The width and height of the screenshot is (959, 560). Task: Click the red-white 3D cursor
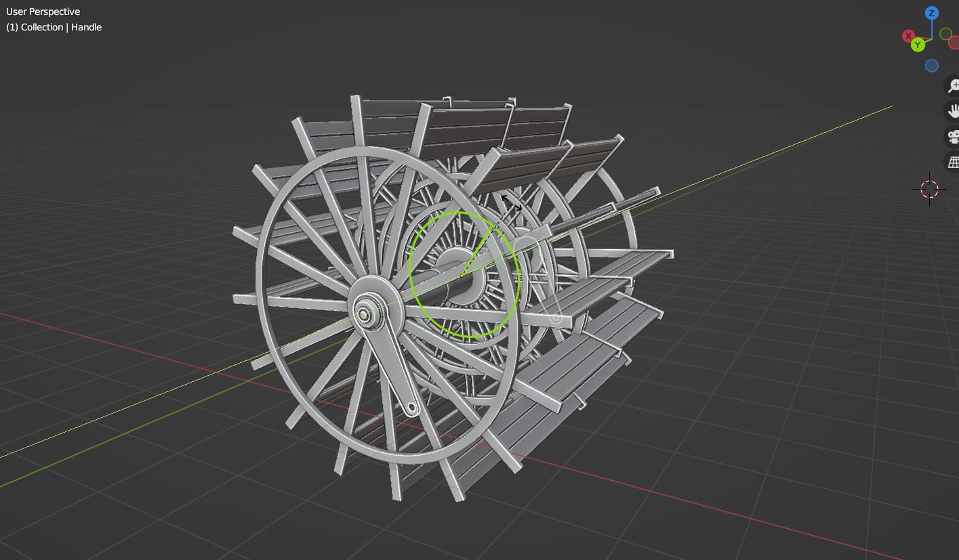pyautogui.click(x=929, y=190)
